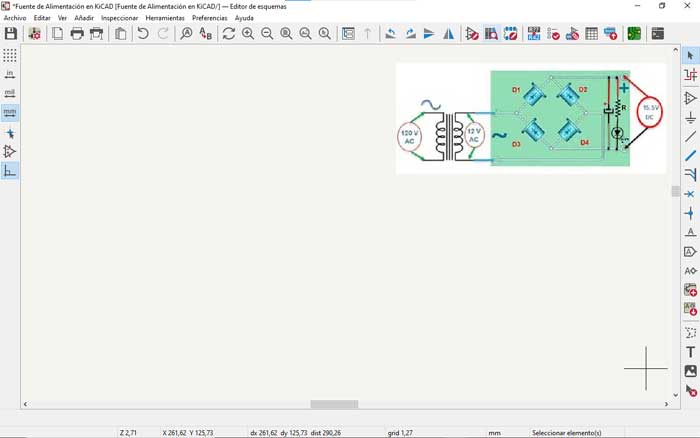Click the Refresh view icon
700x438 pixels.
(x=229, y=33)
